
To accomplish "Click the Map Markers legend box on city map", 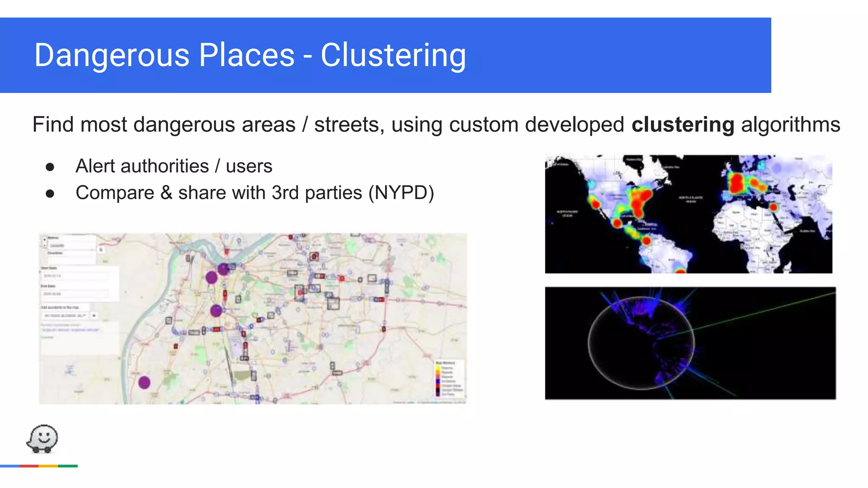I will 449,378.
